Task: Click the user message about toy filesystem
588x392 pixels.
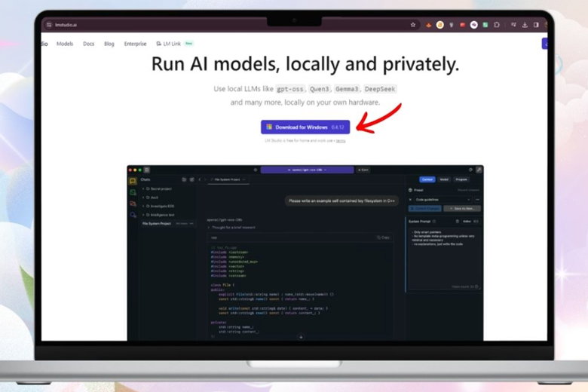Action: [341, 201]
